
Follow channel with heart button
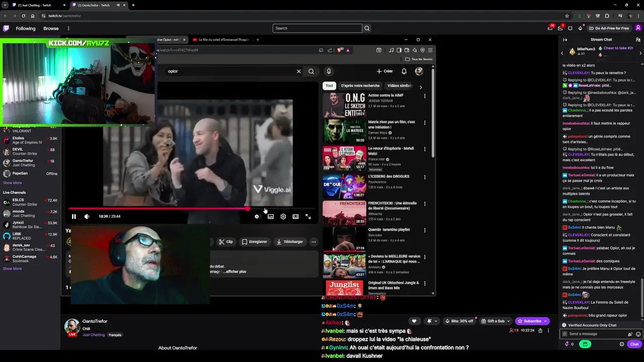(414, 321)
